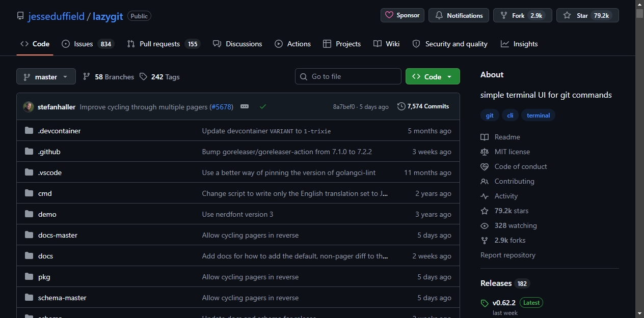The width and height of the screenshot is (644, 318).
Task: View the 328 watching link
Action: [508, 225]
